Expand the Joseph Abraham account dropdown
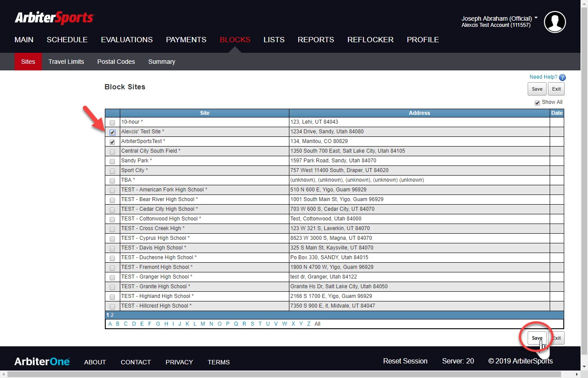The image size is (588, 378). click(536, 18)
